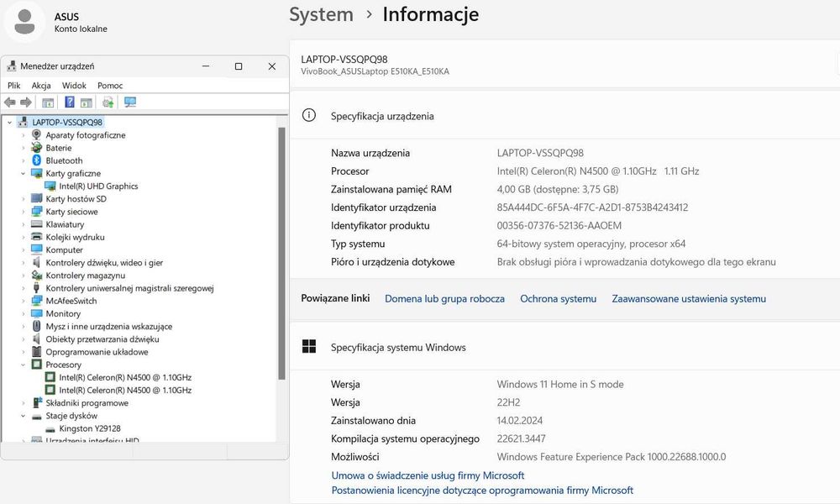Click the Windows logo by Specyfikacja systemu Windows
The height and width of the screenshot is (504, 840).
pyautogui.click(x=309, y=347)
